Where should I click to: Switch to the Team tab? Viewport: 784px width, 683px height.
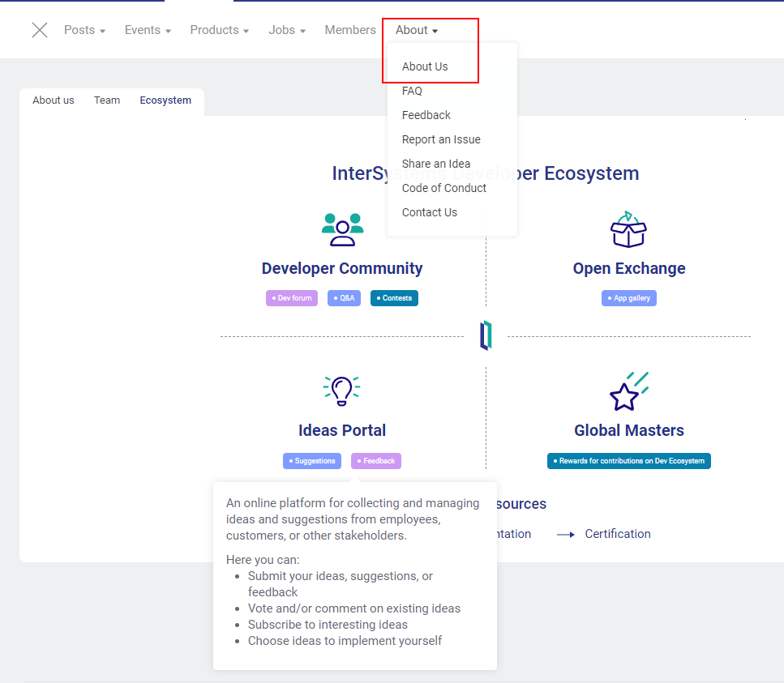pyautogui.click(x=107, y=100)
